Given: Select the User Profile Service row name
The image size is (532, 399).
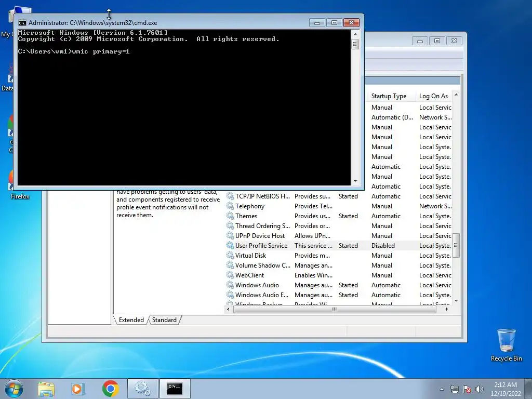Looking at the screenshot, I should 261,245.
